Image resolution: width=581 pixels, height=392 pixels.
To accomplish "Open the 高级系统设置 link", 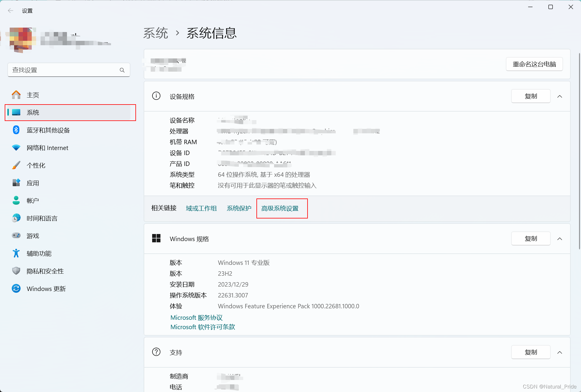I will click(x=280, y=208).
